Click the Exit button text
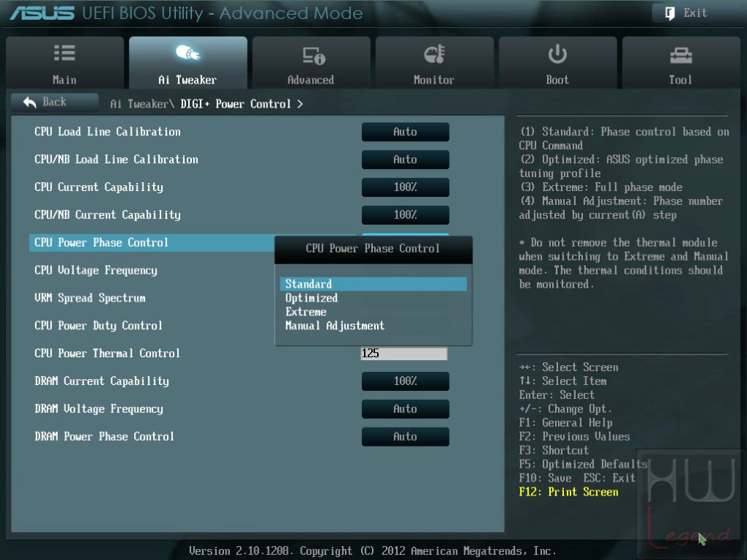Image resolution: width=747 pixels, height=560 pixels. click(x=695, y=13)
